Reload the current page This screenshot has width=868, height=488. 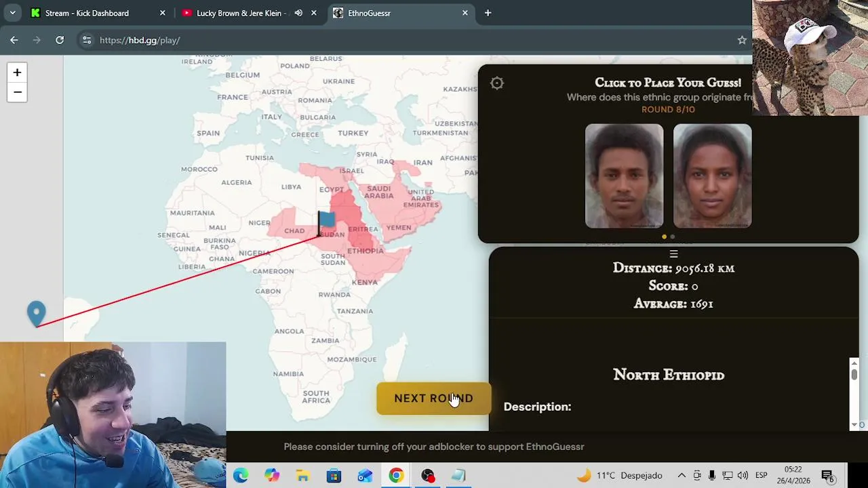[x=60, y=40]
